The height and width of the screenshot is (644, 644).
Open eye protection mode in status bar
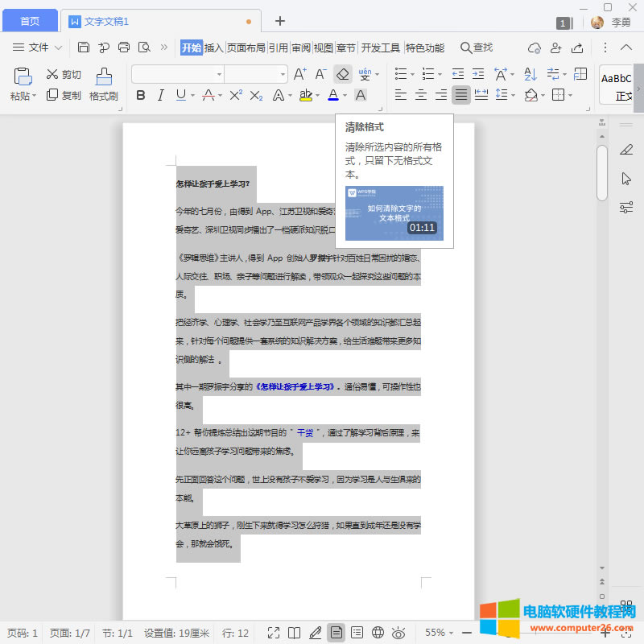pyautogui.click(x=398, y=633)
